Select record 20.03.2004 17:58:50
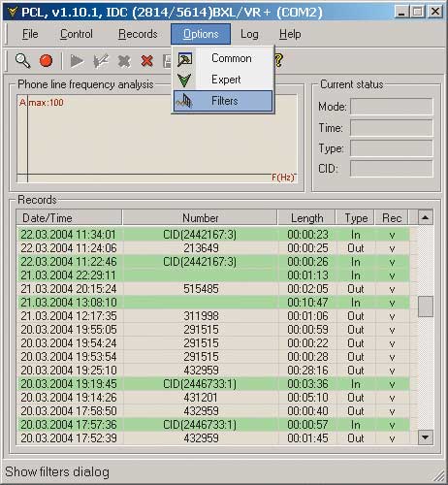Screen dimensions: 448x485 coord(213,411)
